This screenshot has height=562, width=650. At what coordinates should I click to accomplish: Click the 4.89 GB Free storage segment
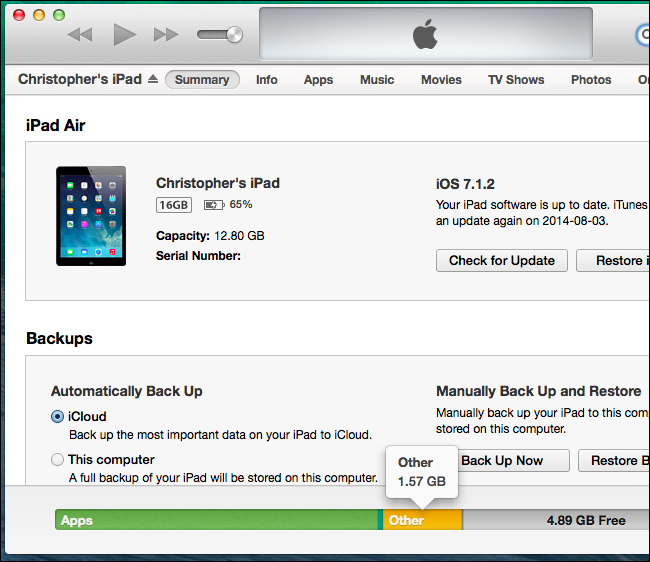[x=556, y=520]
